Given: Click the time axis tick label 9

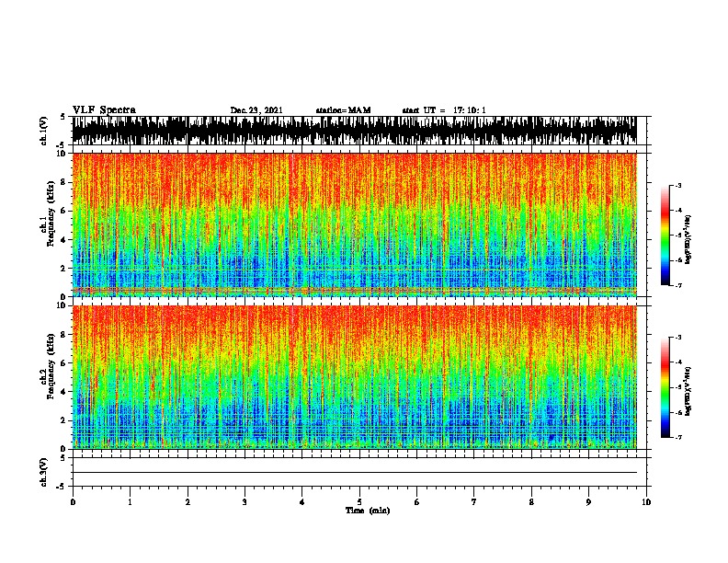Looking at the screenshot, I should click(588, 502).
